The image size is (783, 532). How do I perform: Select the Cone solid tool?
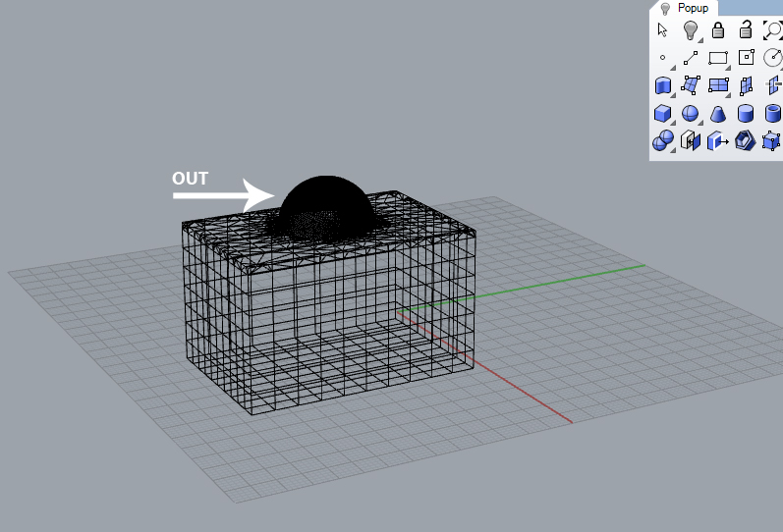click(x=718, y=114)
